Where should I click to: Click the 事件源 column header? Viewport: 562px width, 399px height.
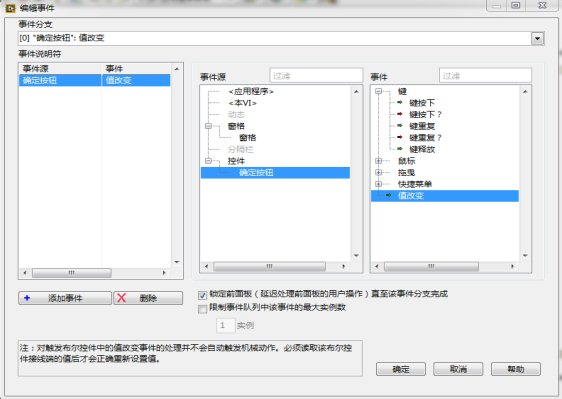pos(60,68)
